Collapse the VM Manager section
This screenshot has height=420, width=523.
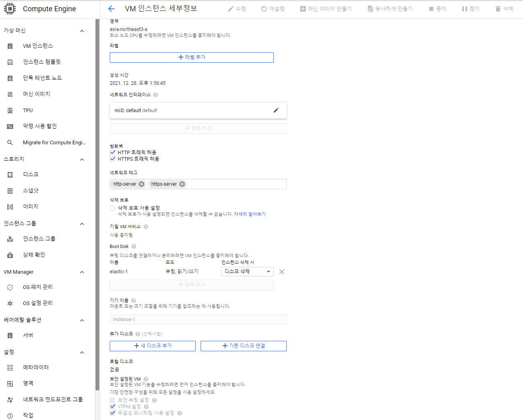[82, 272]
